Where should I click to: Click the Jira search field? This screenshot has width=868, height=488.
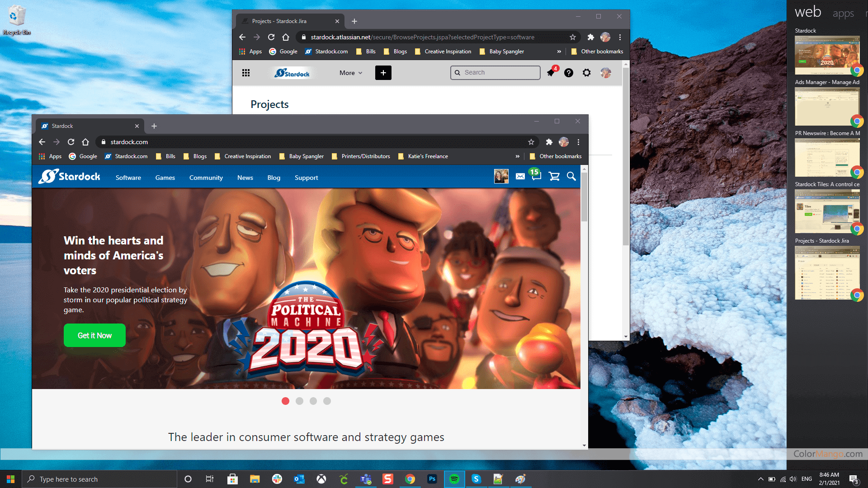tap(495, 73)
